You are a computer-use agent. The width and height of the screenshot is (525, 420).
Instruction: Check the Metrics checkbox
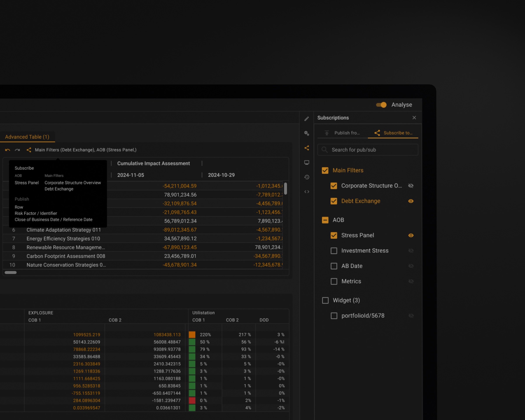[334, 282]
